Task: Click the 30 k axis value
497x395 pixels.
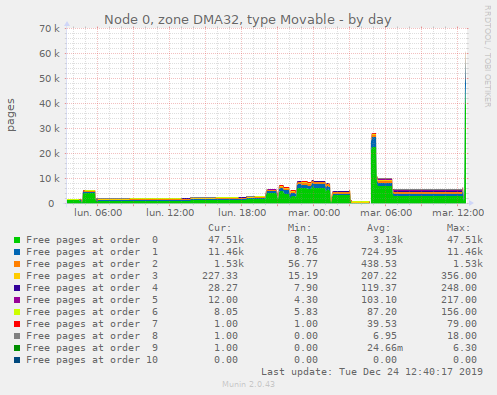Action: coord(49,129)
